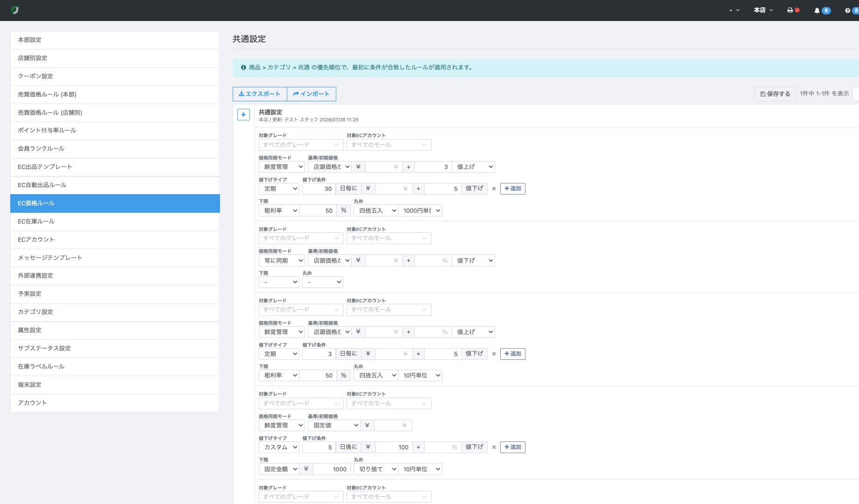Click the lower limit field showing 1000
This screenshot has width=859, height=504.
coord(332,469)
